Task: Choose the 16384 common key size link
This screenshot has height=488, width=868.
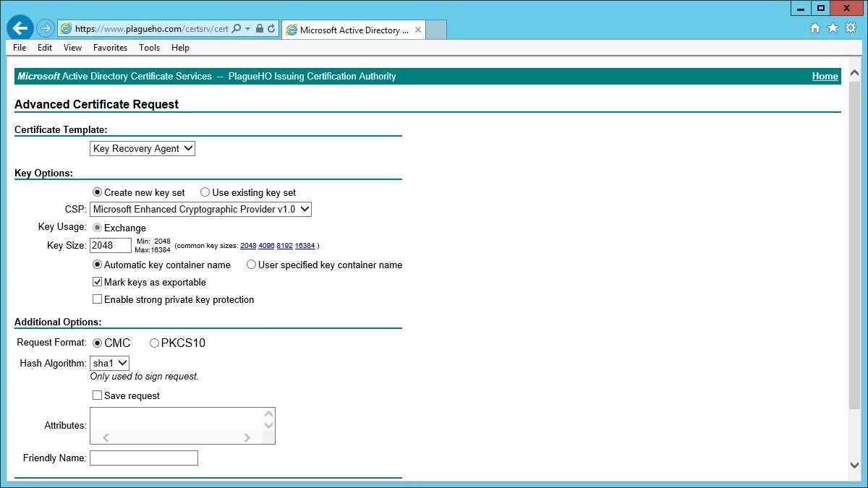Action: [x=305, y=246]
